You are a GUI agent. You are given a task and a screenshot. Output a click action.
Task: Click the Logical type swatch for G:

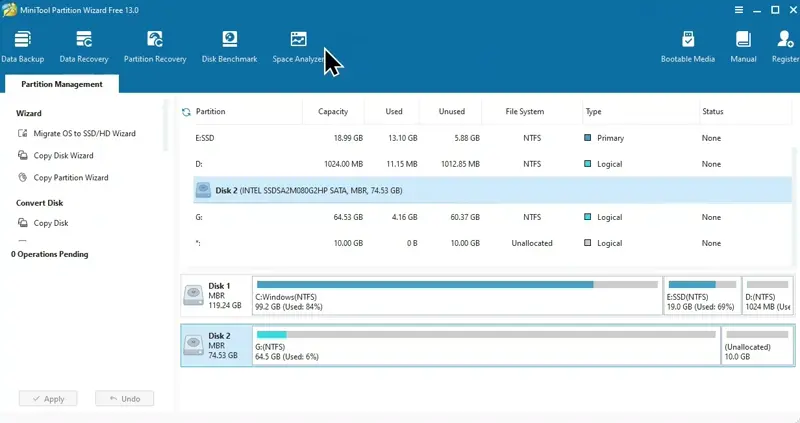click(x=587, y=217)
